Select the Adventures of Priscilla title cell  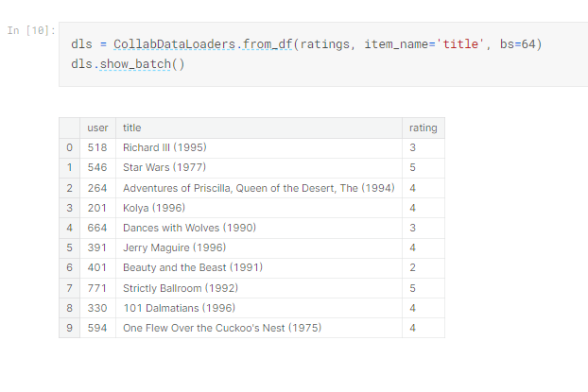point(258,188)
